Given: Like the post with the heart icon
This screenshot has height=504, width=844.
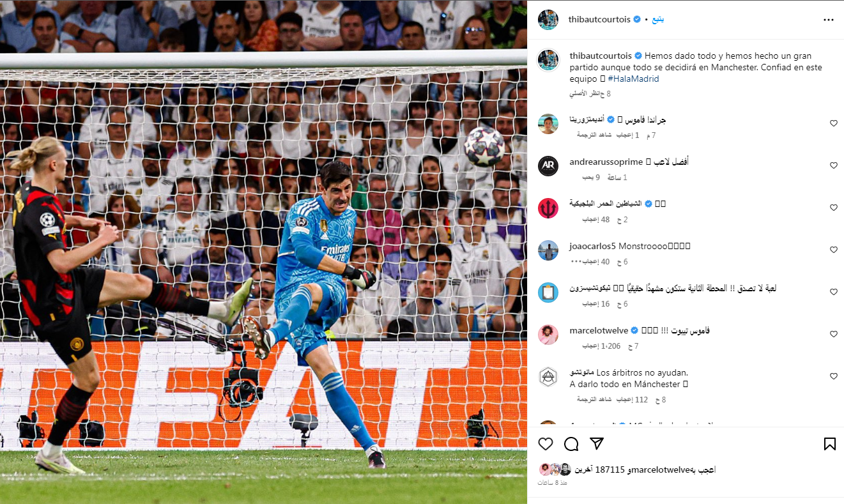Looking at the screenshot, I should (545, 444).
